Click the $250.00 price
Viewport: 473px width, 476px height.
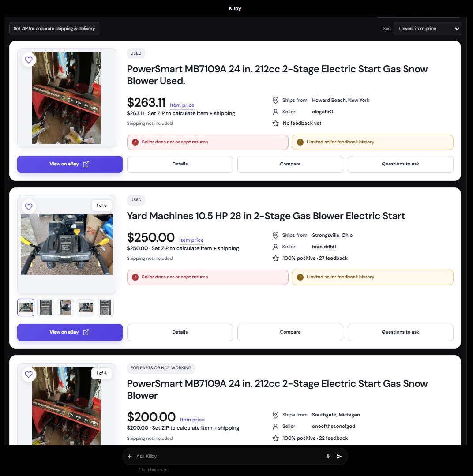(x=150, y=237)
